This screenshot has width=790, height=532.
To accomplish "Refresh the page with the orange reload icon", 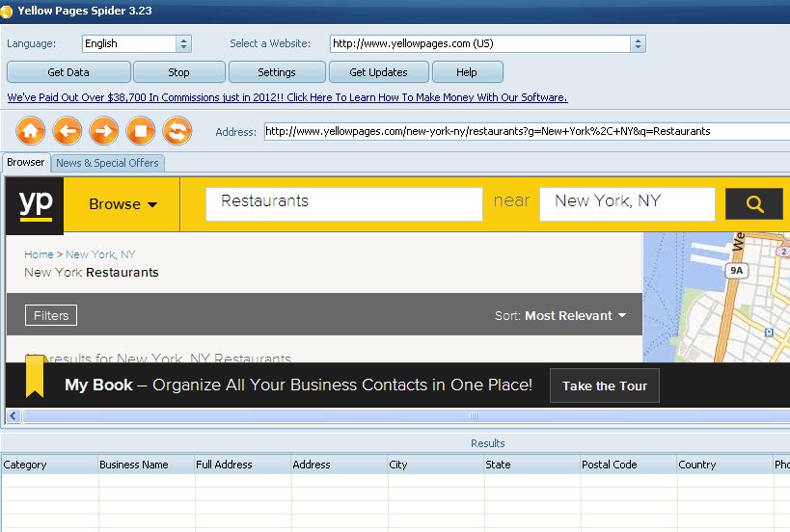I will click(x=177, y=131).
